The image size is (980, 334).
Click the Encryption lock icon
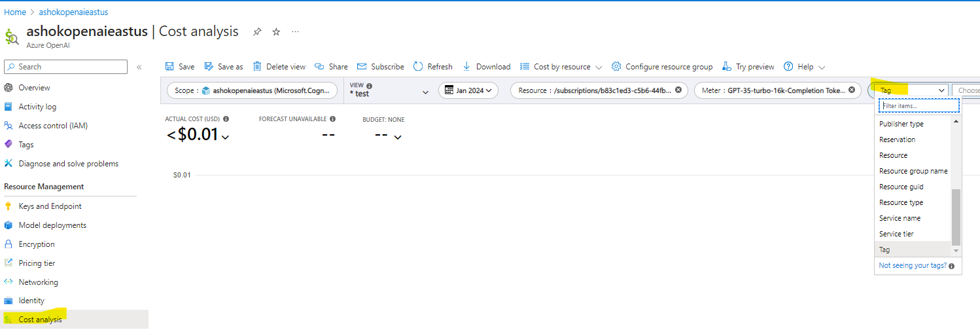click(x=9, y=244)
